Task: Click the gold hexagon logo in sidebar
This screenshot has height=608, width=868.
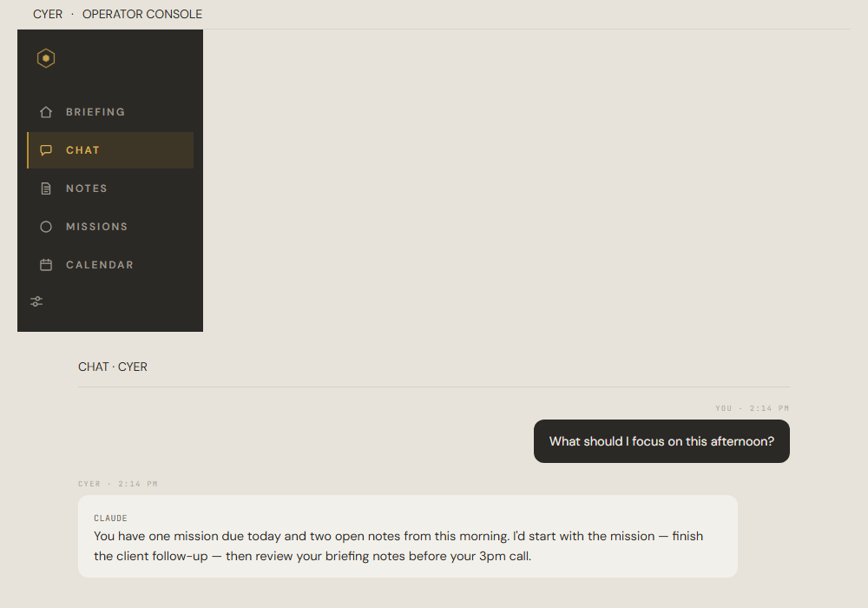Action: click(x=46, y=58)
